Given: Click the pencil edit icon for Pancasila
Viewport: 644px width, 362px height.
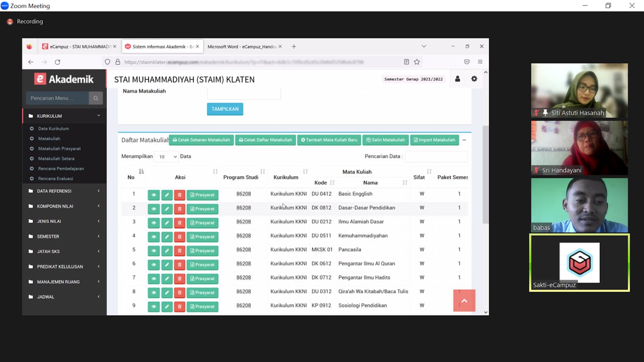Looking at the screenshot, I should click(x=167, y=250).
